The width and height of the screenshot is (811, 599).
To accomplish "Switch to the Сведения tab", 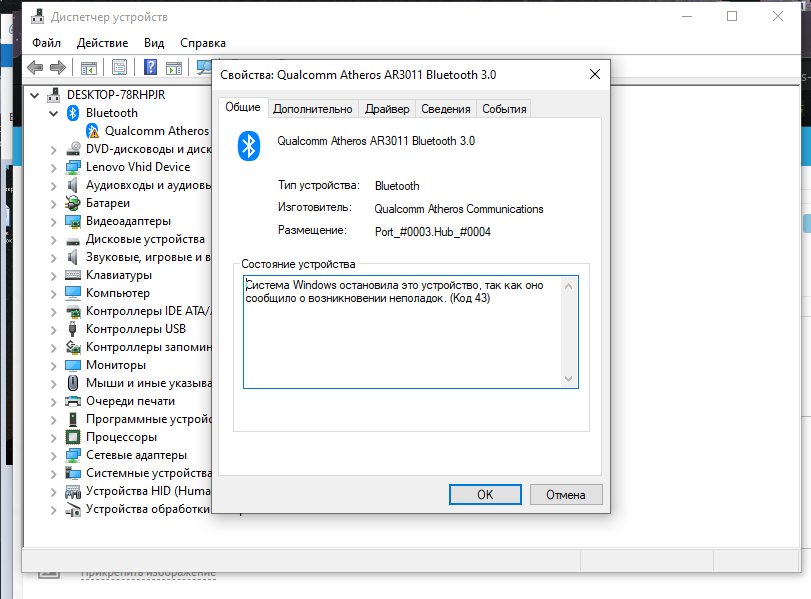I will point(446,109).
